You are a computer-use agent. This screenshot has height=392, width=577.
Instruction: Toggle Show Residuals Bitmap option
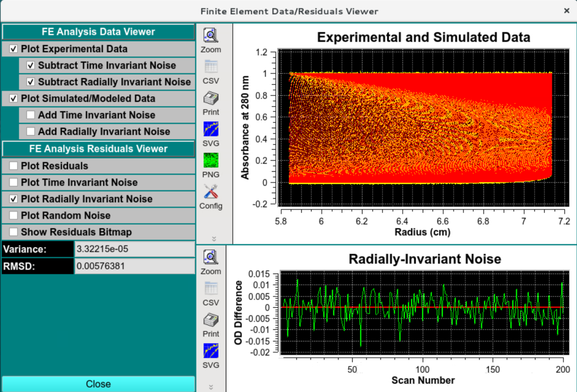(13, 232)
